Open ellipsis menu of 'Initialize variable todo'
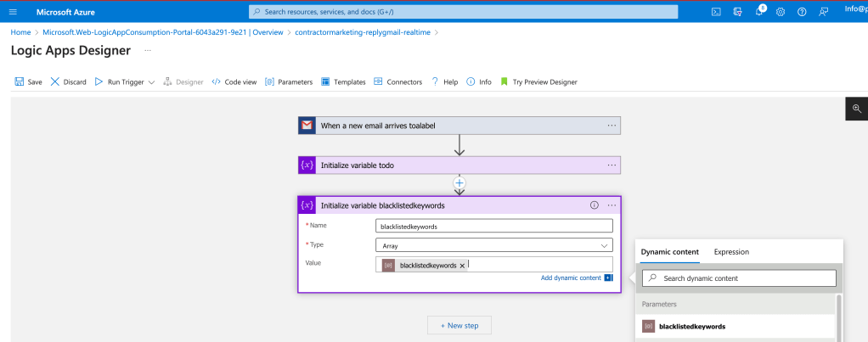 coord(612,165)
